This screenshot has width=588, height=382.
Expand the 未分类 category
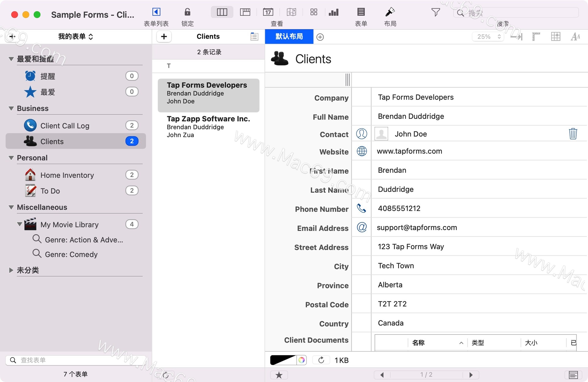11,270
